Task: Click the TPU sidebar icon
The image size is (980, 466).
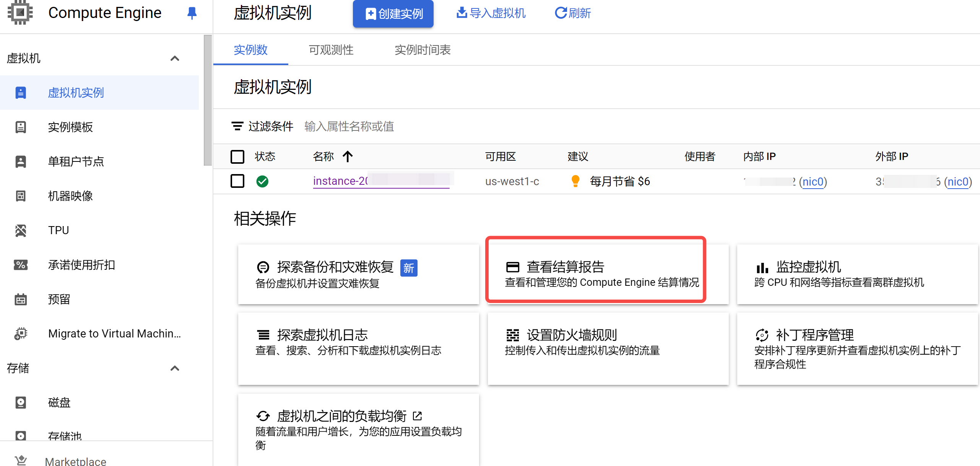Action: coord(21,230)
